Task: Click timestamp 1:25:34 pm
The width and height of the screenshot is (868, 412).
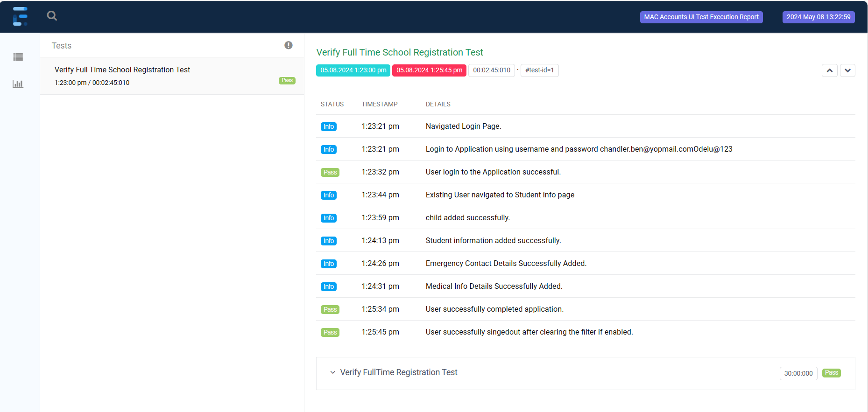Action: point(380,309)
